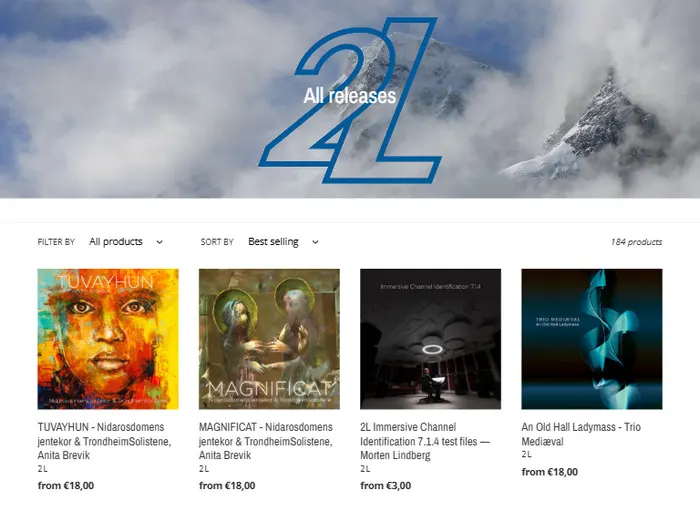Image resolution: width=700 pixels, height=505 pixels.
Task: Click the from €18,00 price under MAGNIFICAT
Action: (x=227, y=485)
